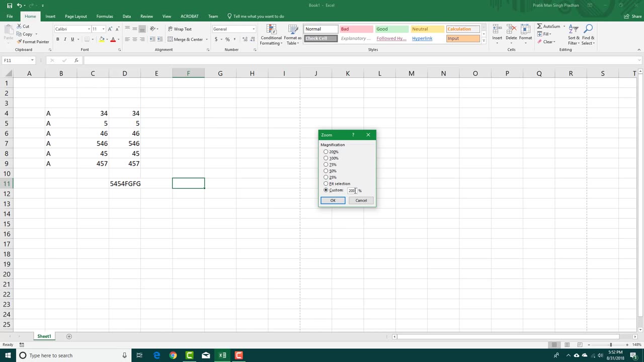Activate the Format Painter brush
The image size is (644, 362).
(x=19, y=42)
